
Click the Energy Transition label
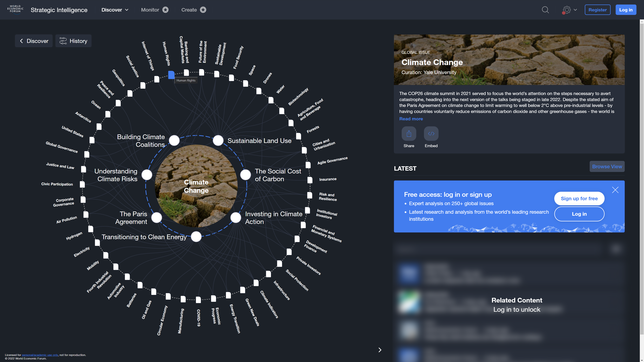tap(235, 319)
